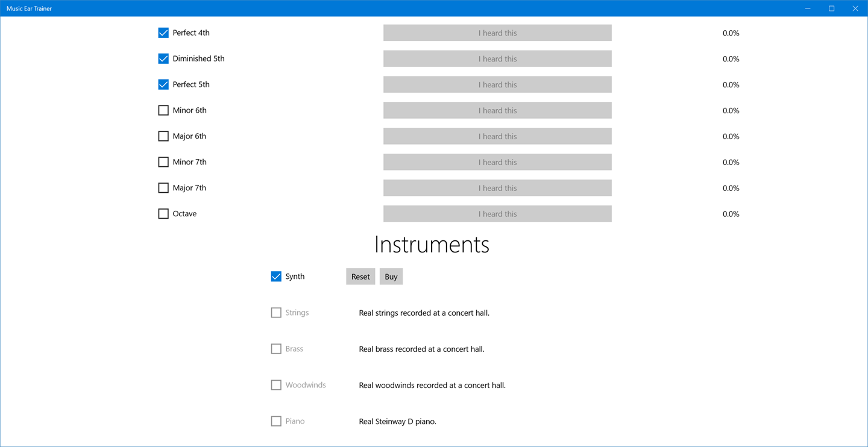Uncheck the Synth instrument checkbox

pos(276,277)
